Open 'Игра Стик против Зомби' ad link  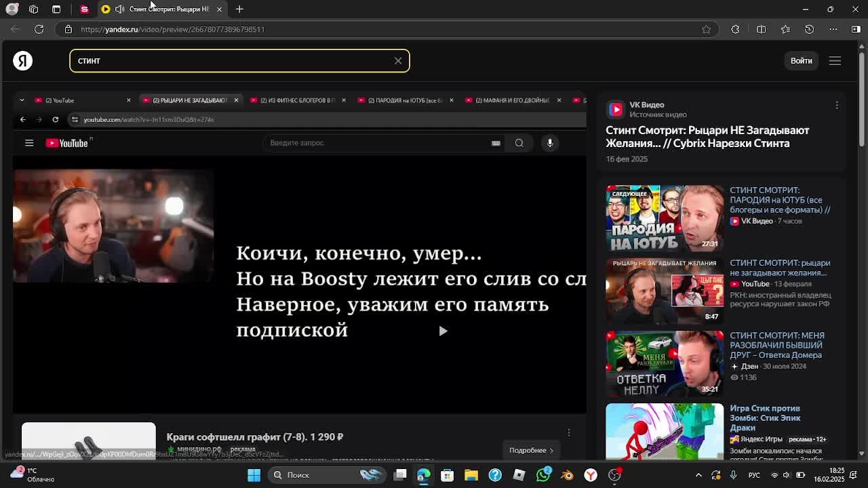[765, 418]
